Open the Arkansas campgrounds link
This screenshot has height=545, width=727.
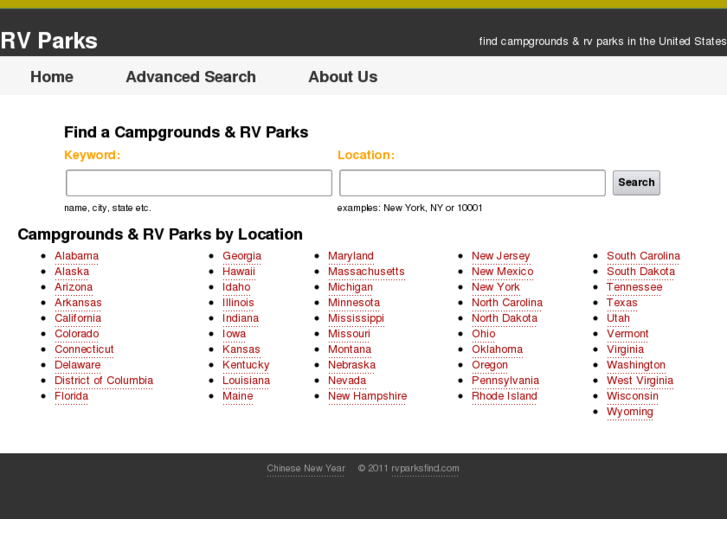tap(78, 303)
